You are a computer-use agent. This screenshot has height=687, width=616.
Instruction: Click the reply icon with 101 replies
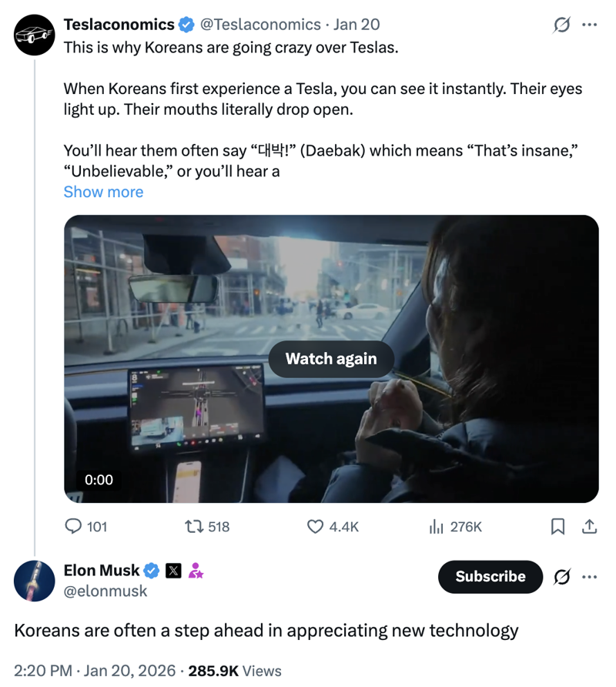75,527
